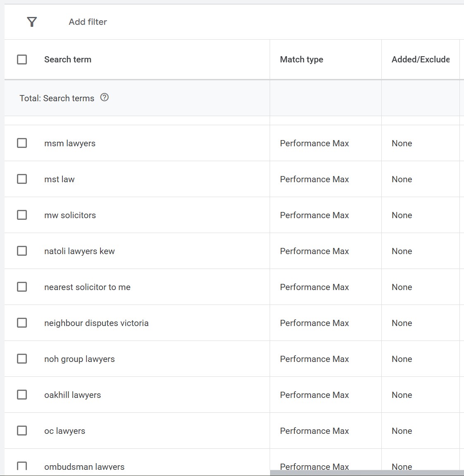
Task: Sort by Match type column header
Action: click(x=301, y=59)
